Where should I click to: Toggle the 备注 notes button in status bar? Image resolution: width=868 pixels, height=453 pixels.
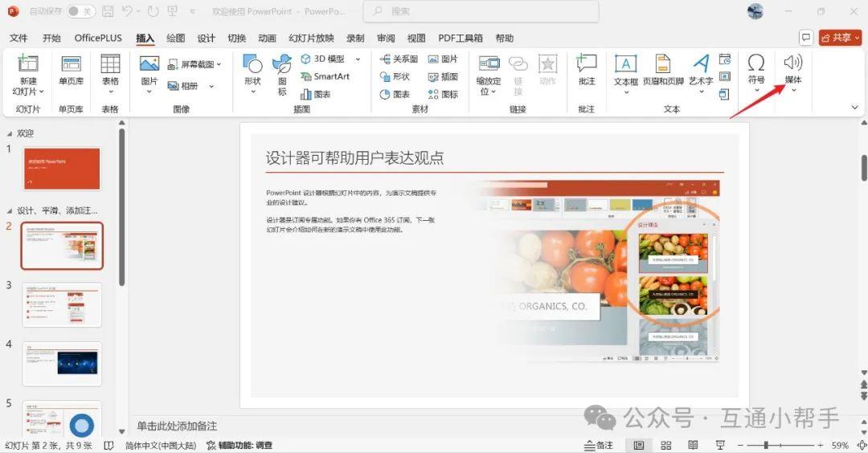click(x=599, y=445)
